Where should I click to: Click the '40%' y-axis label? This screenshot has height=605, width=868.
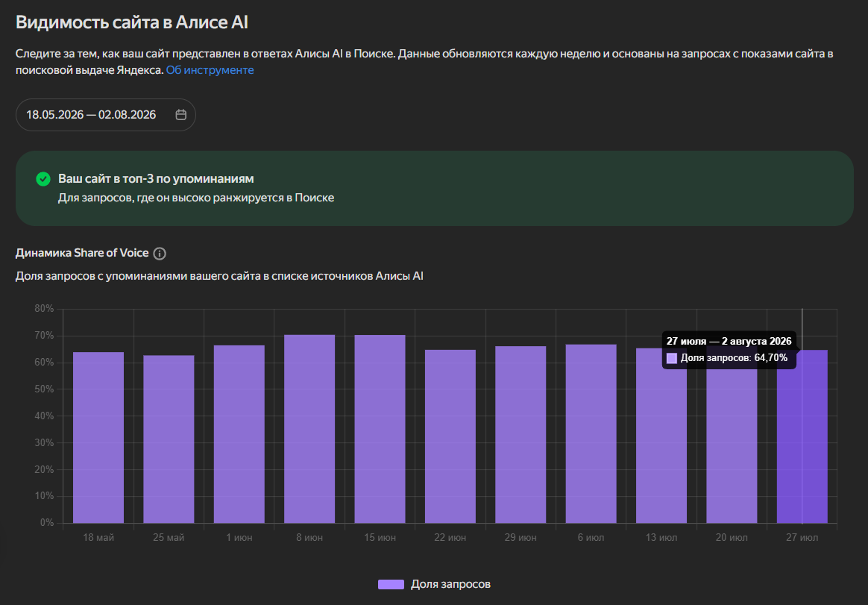(44, 416)
